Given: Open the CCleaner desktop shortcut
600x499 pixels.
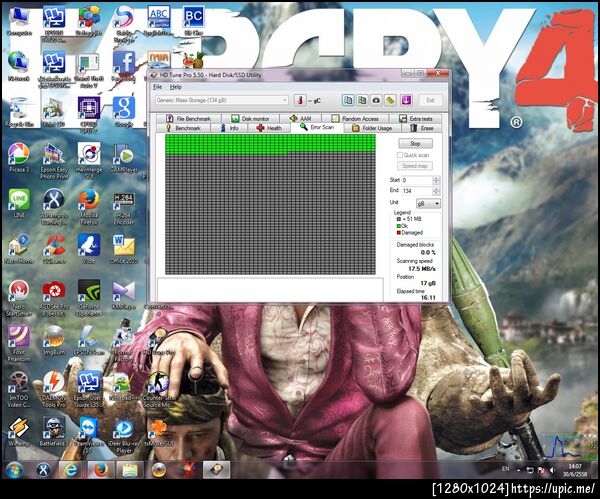Looking at the screenshot, I should (x=54, y=249).
